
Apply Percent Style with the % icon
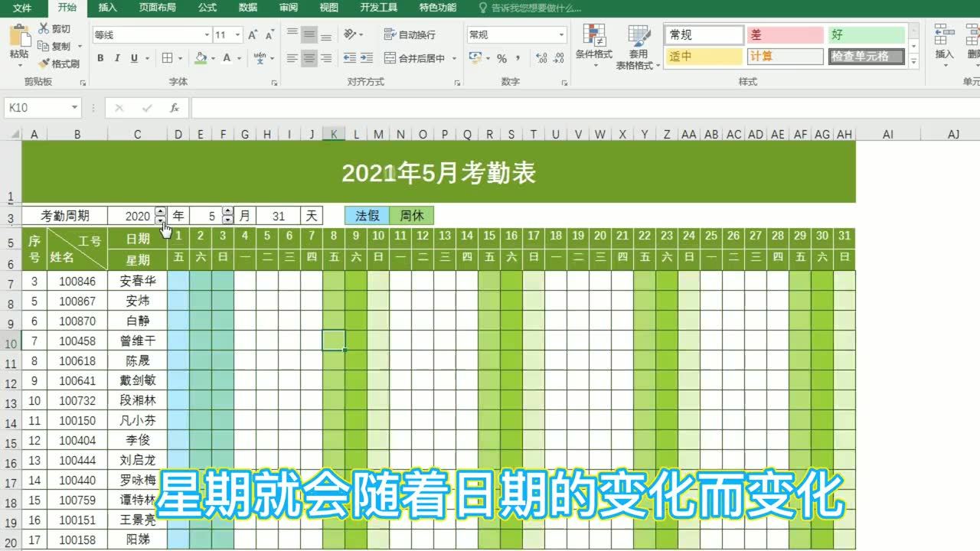tap(501, 58)
